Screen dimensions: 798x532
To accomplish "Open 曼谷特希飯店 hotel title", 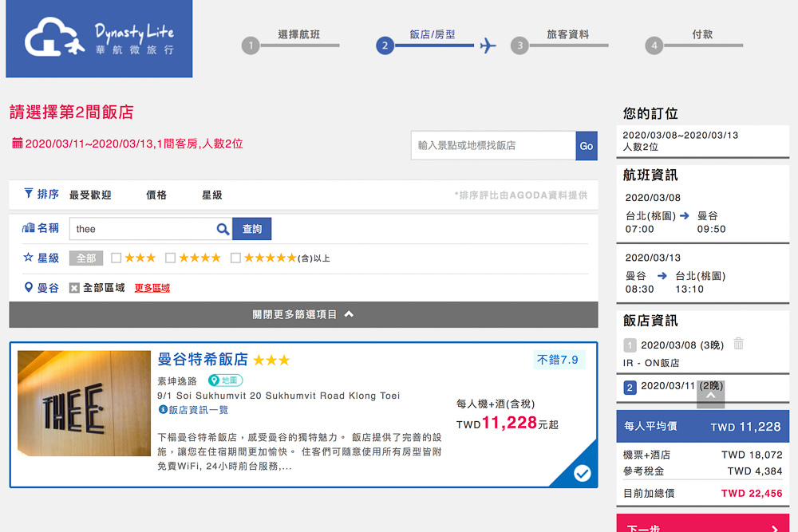I will tap(203, 360).
